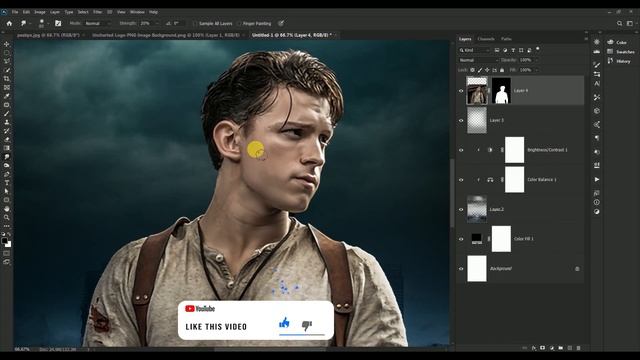Click the Home icon in options bar

click(x=9, y=23)
